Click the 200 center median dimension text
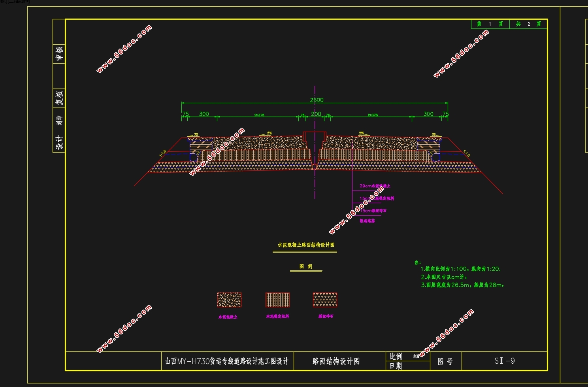The image size is (588, 387). coord(316,114)
